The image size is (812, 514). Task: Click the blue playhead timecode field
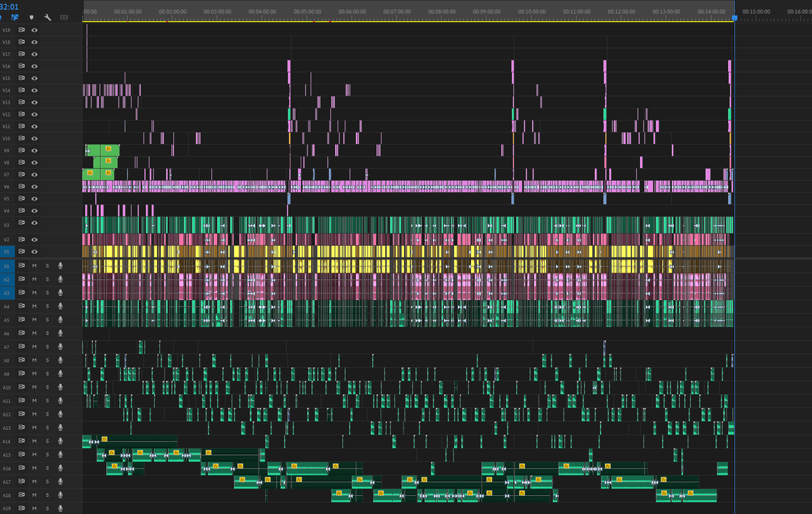(9, 6)
